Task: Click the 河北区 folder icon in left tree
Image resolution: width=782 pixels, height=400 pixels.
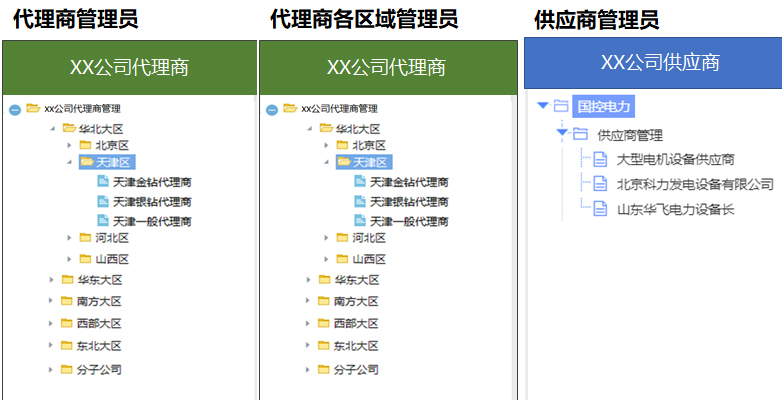Action: pyautogui.click(x=85, y=238)
